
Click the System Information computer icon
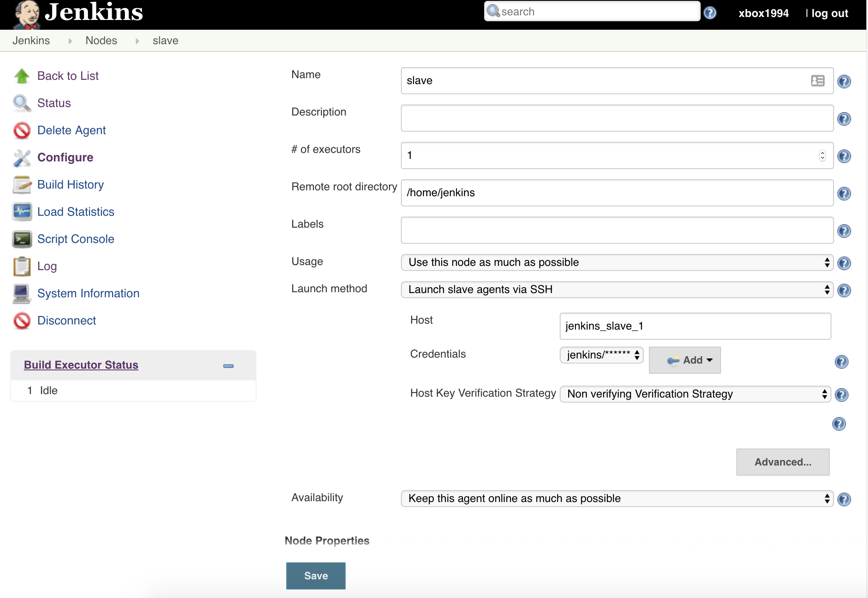click(x=22, y=293)
